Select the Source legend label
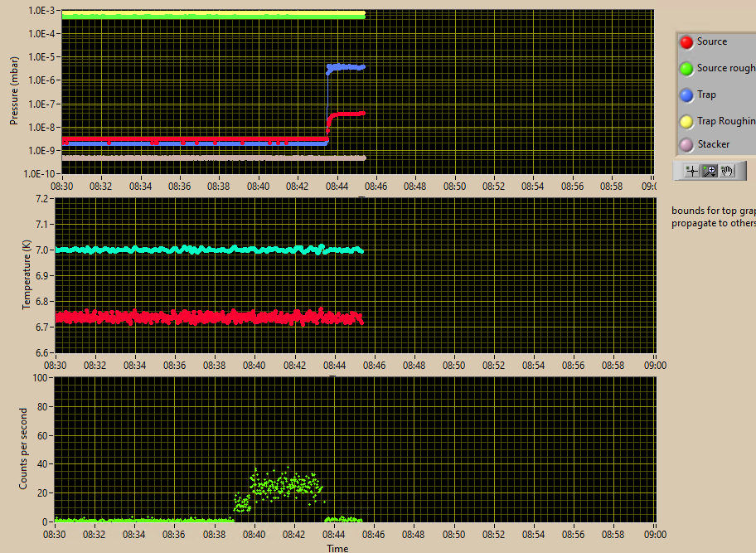The height and width of the screenshot is (553, 756). tap(711, 41)
